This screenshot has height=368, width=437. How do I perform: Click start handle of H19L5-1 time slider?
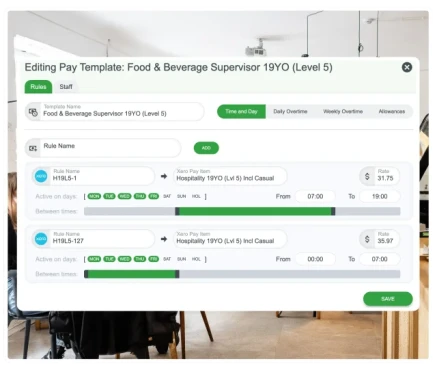click(x=177, y=211)
